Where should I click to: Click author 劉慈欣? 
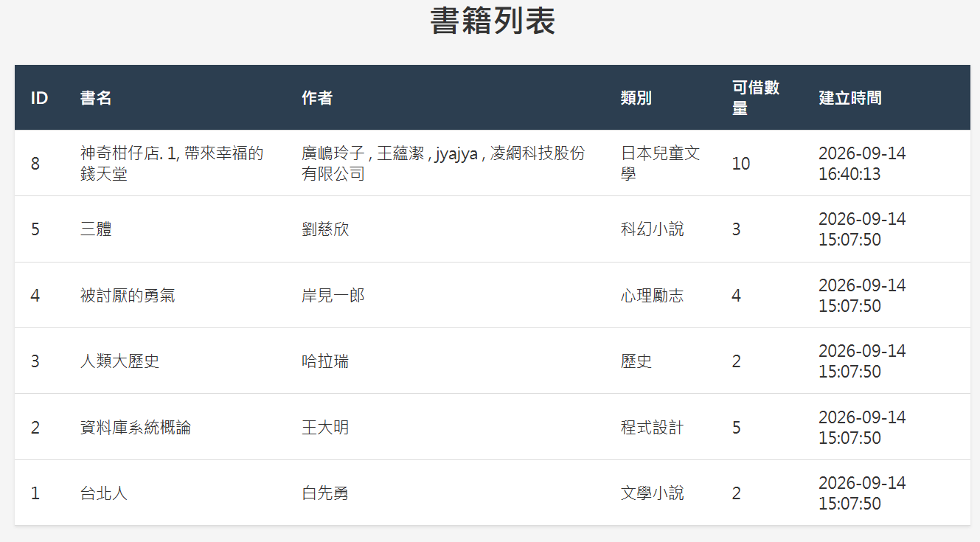(325, 229)
